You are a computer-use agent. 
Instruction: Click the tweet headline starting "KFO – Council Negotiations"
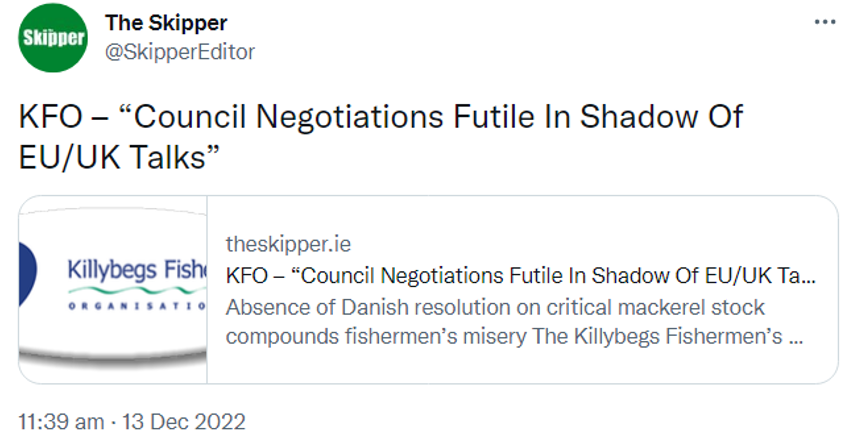(x=380, y=118)
